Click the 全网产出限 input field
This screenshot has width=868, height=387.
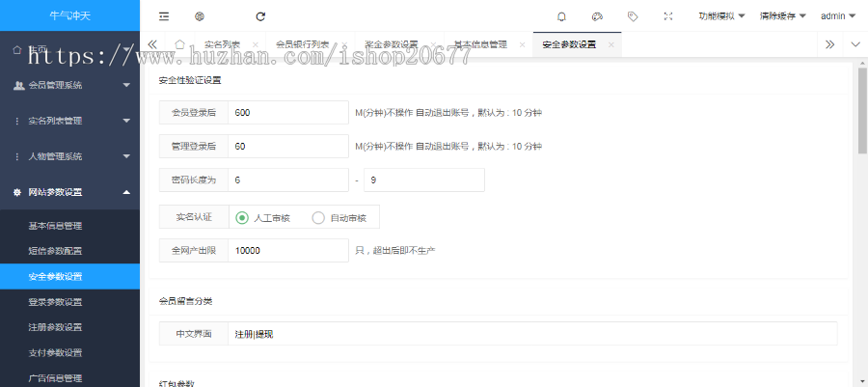(288, 251)
